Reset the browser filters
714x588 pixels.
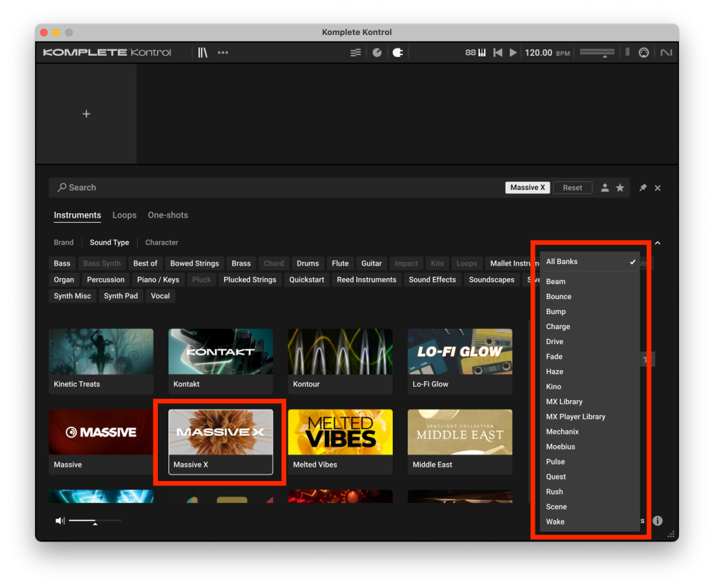click(x=573, y=188)
